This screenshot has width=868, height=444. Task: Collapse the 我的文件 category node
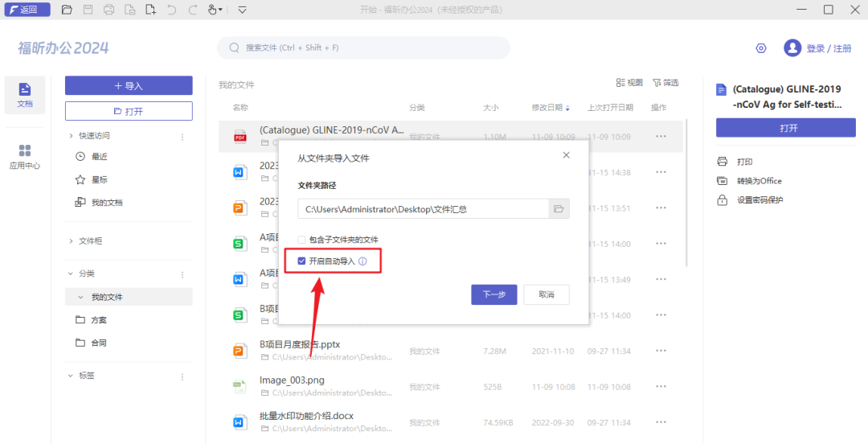81,297
